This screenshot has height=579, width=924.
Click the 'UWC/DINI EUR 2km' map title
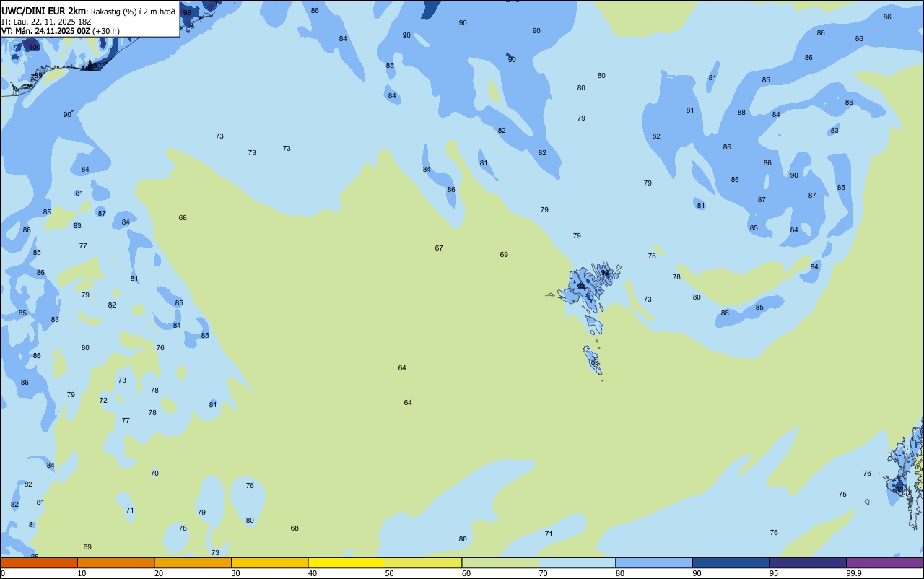click(x=43, y=10)
